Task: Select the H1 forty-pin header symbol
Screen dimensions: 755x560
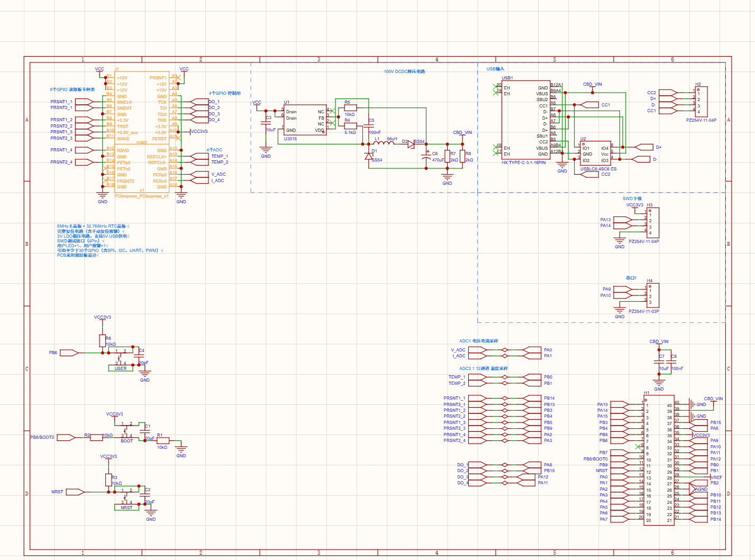Action: (x=659, y=460)
